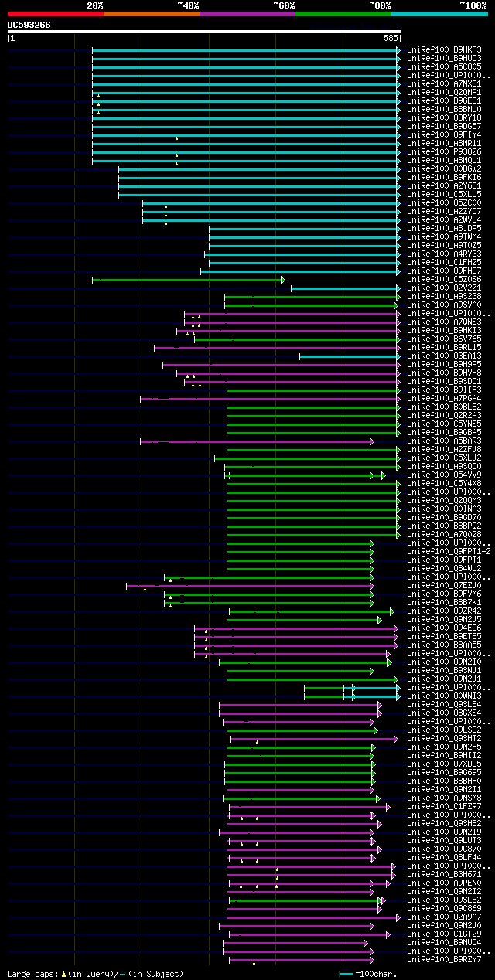This screenshot has width=495, height=980.
Task: Click the Large gaps legend text
Action: click(x=95, y=974)
